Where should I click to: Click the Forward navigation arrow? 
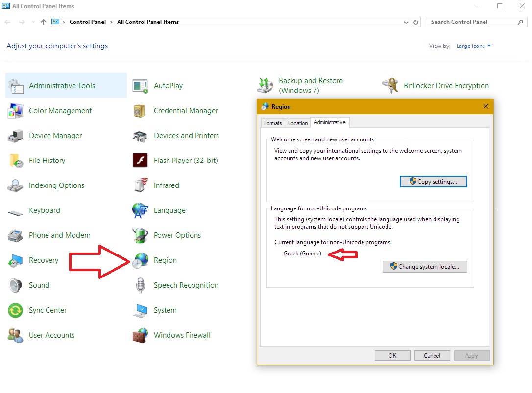coord(22,22)
